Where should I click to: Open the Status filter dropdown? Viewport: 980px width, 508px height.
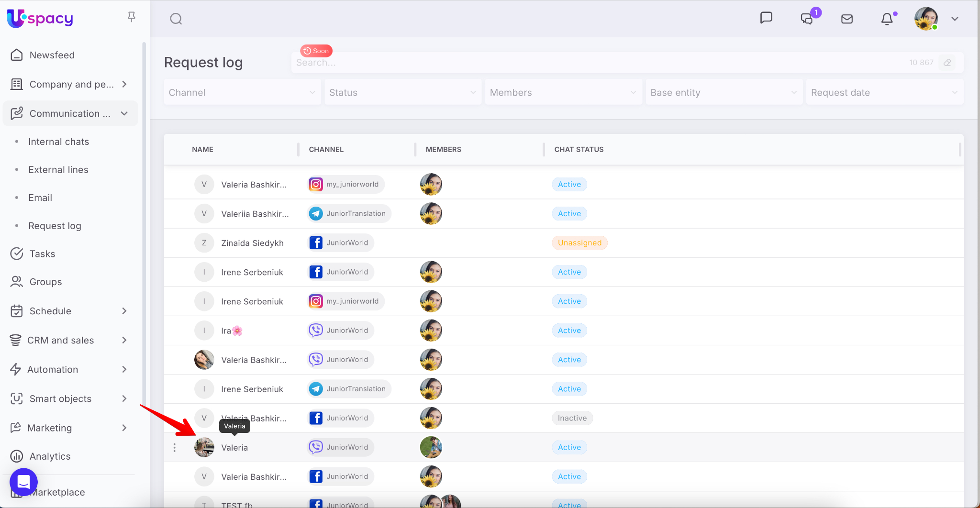pos(402,93)
